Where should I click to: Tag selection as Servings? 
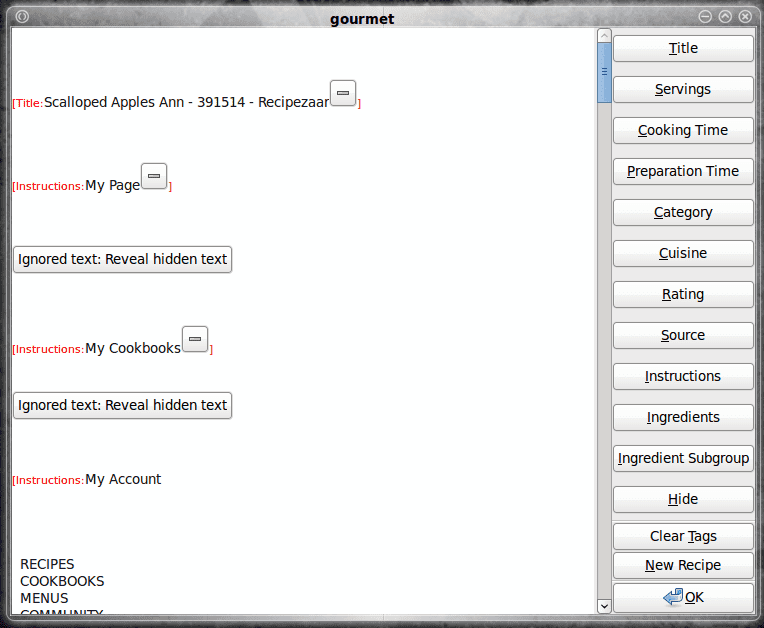tap(683, 89)
